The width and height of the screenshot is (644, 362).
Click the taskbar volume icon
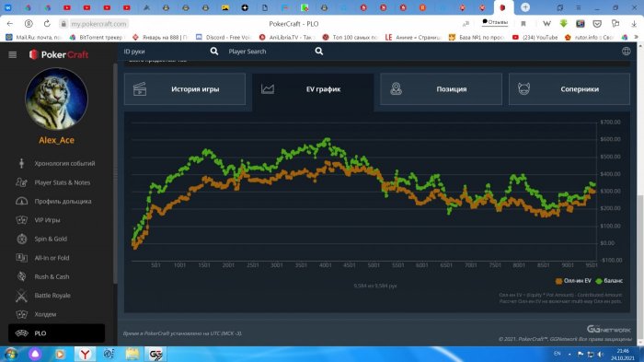[600, 354]
